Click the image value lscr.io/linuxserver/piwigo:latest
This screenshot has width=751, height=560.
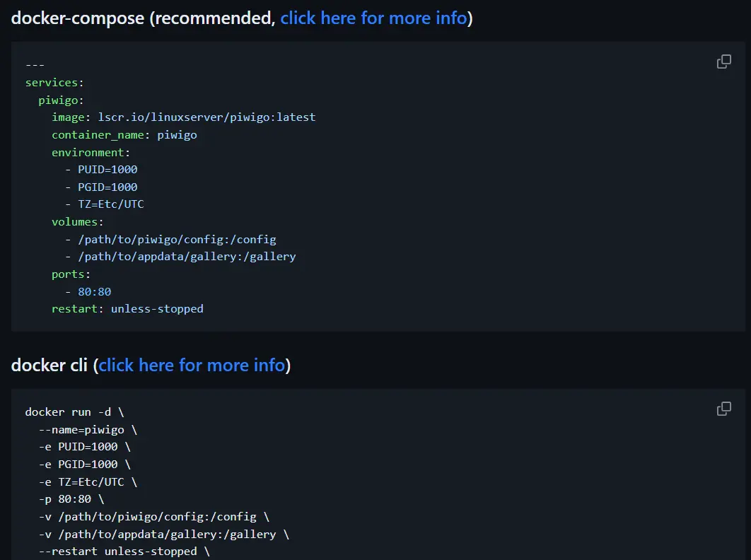[207, 117]
